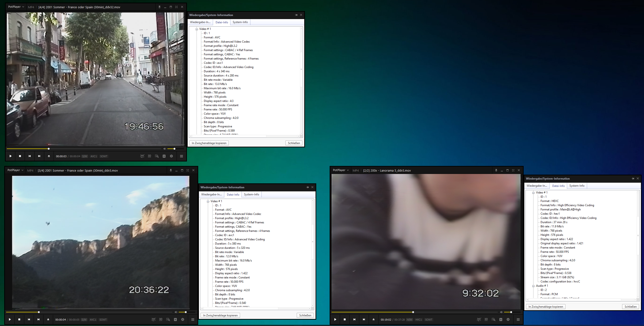This screenshot has width=644, height=326.
Task: Mute volume icon in ddv3.mov player
Action: tap(176, 312)
